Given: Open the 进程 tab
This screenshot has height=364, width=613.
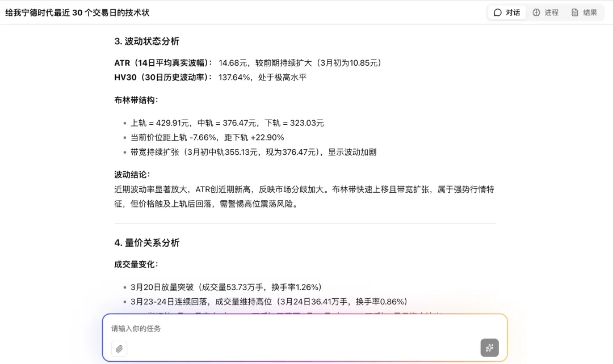Looking at the screenshot, I should click(545, 12).
